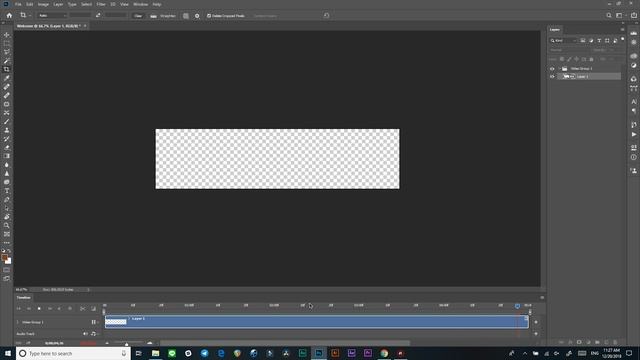Image resolution: width=640 pixels, height=360 pixels.
Task: Add audio plus button on Audio Track
Action: 536,334
